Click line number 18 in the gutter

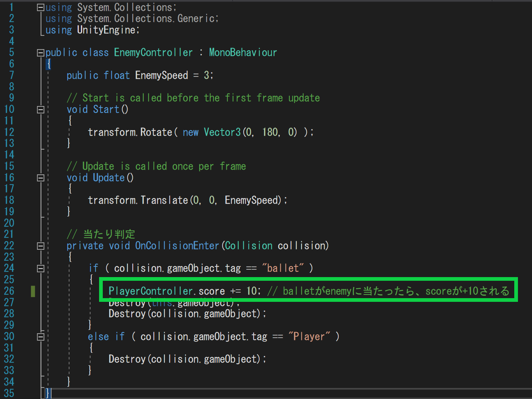pos(9,200)
